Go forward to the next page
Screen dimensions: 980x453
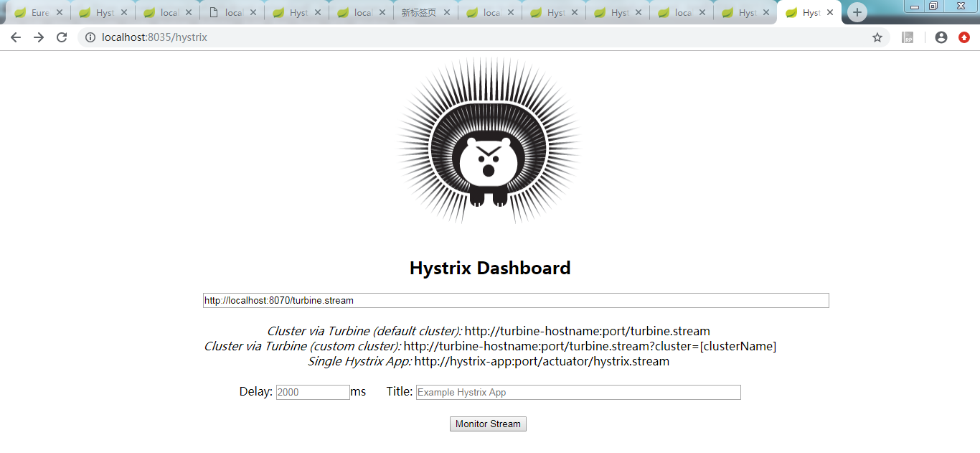click(x=39, y=37)
